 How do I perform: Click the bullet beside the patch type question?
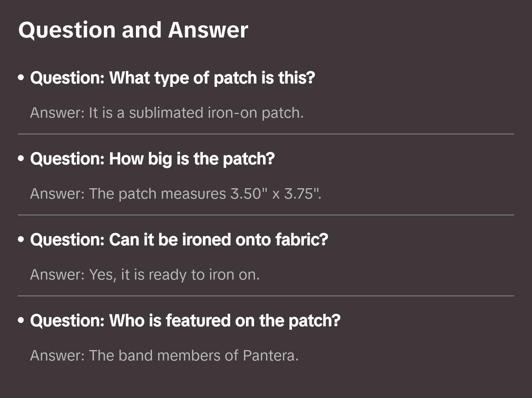click(x=21, y=78)
